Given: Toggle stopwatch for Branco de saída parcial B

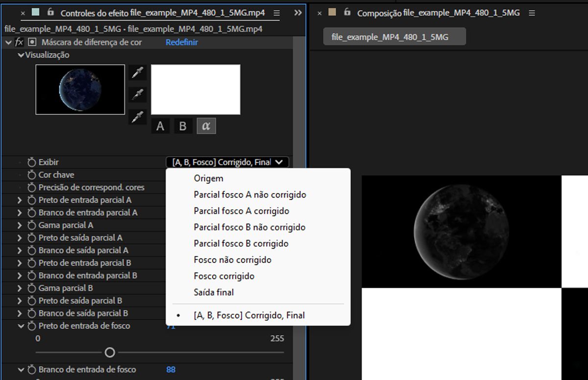Looking at the screenshot, I should 32,313.
